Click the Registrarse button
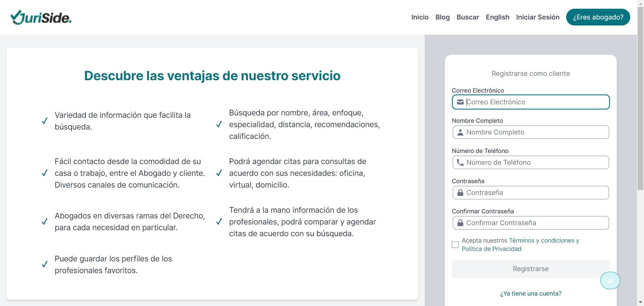 point(531,269)
